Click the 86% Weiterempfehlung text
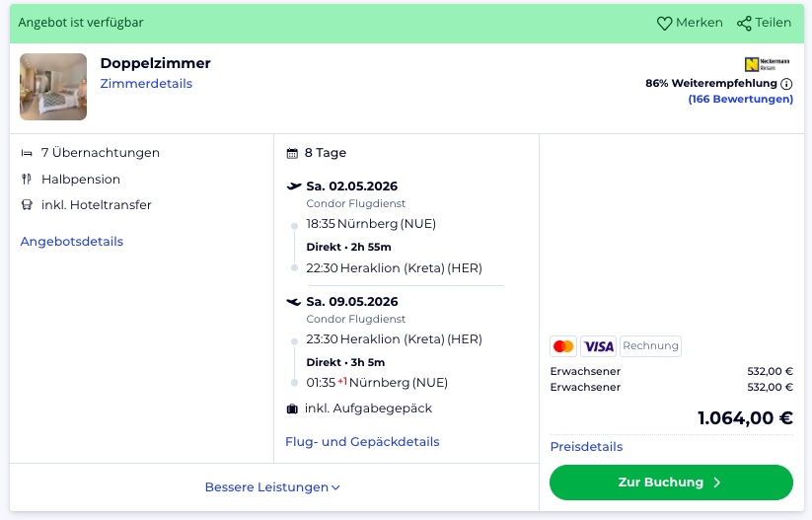This screenshot has height=520, width=812. 711,84
